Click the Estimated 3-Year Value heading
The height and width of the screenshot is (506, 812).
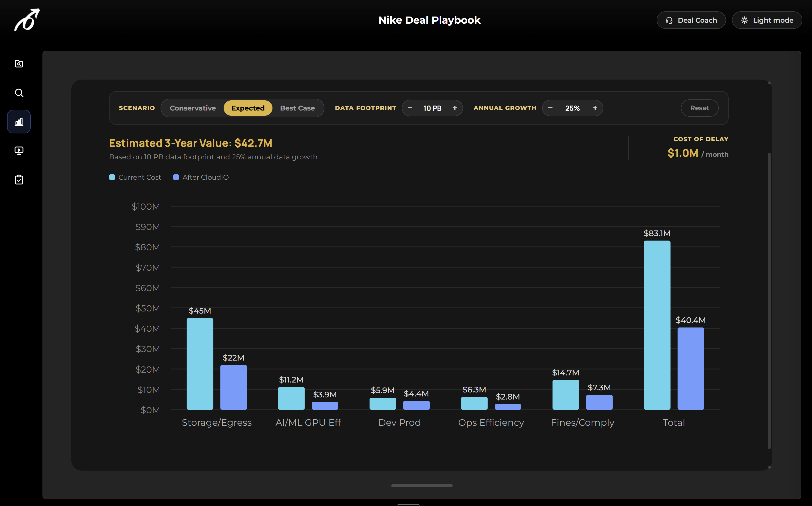point(191,143)
